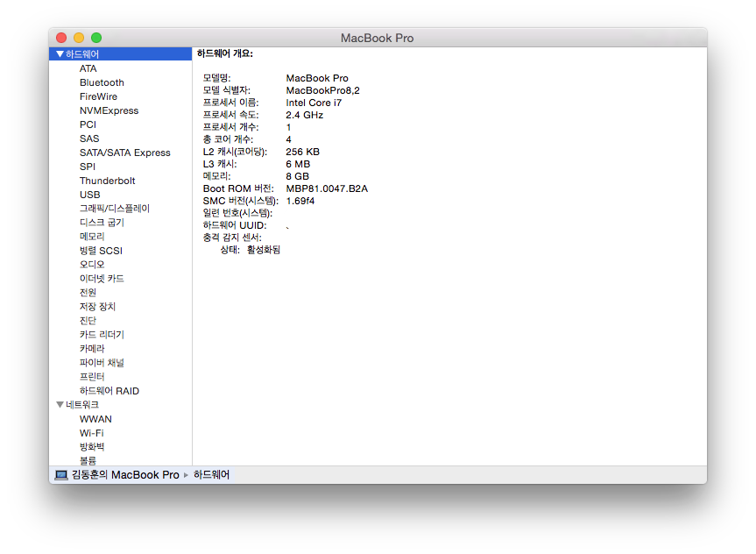
Task: Click the green zoom window button
Action: tap(96, 38)
